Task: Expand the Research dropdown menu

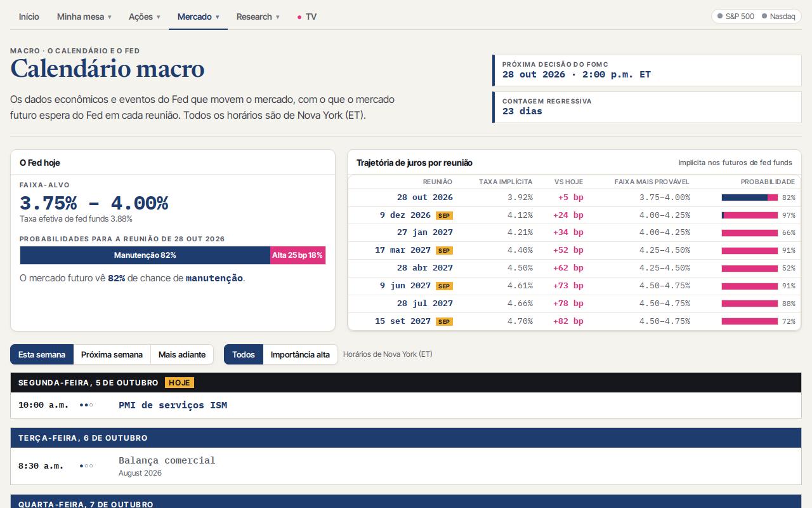Action: click(x=258, y=17)
